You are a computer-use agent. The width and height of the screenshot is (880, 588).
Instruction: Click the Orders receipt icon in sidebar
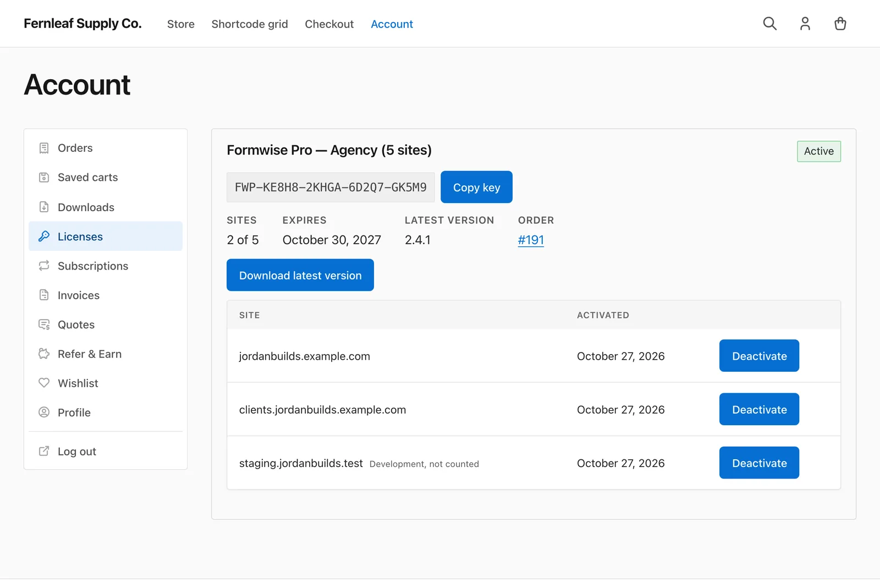click(44, 148)
